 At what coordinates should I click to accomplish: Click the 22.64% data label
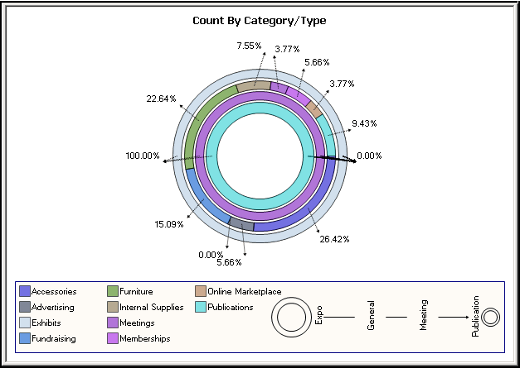click(161, 99)
